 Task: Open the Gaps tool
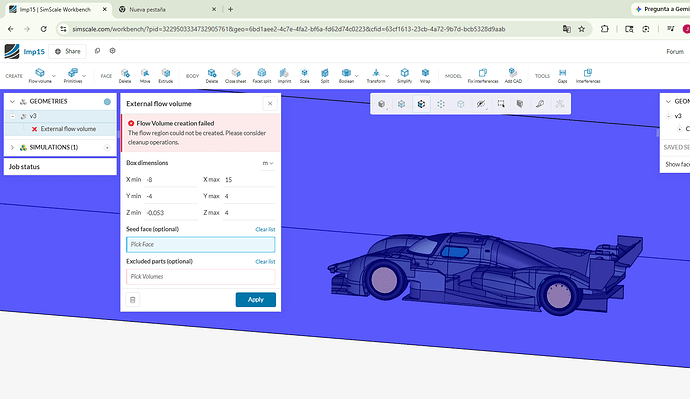[x=562, y=75]
